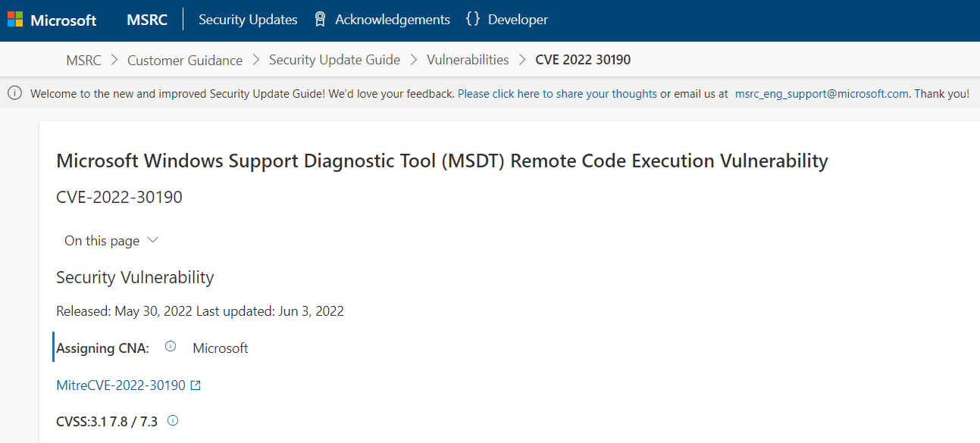Go to MSRC home in header
This screenshot has height=443, width=980.
147,20
